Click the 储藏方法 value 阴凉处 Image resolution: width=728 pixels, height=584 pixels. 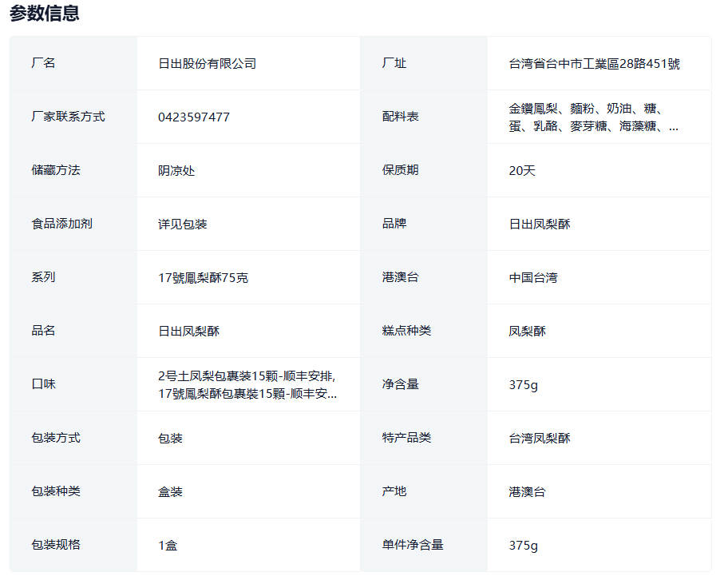click(x=176, y=171)
